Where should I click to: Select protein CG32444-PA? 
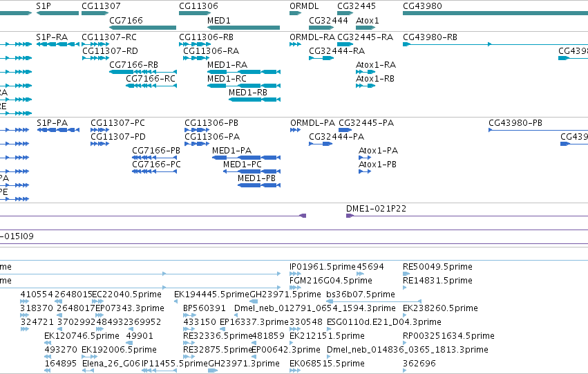[321, 144]
